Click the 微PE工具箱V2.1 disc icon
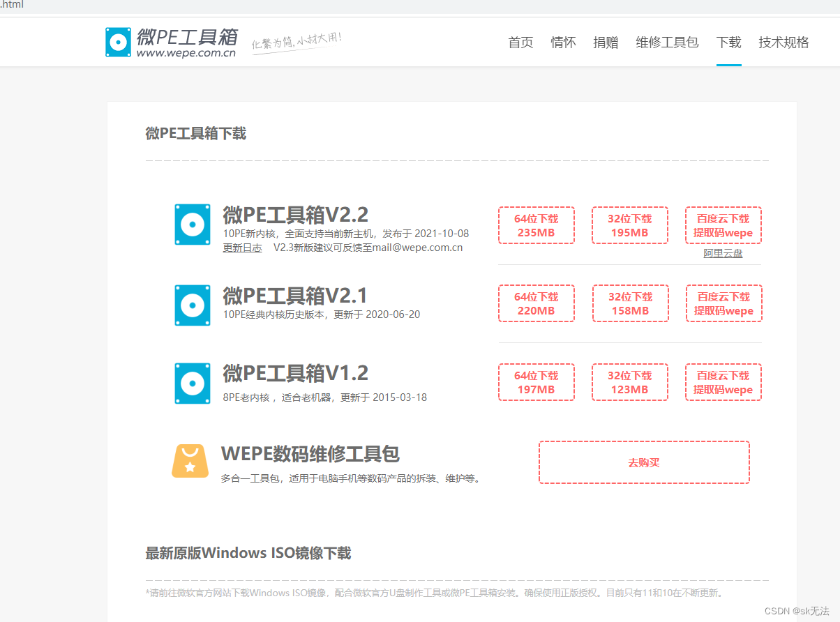The height and width of the screenshot is (622, 840). [193, 305]
